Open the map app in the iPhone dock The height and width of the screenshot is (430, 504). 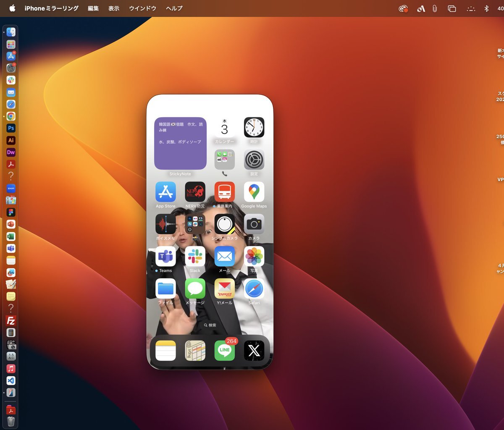(195, 351)
